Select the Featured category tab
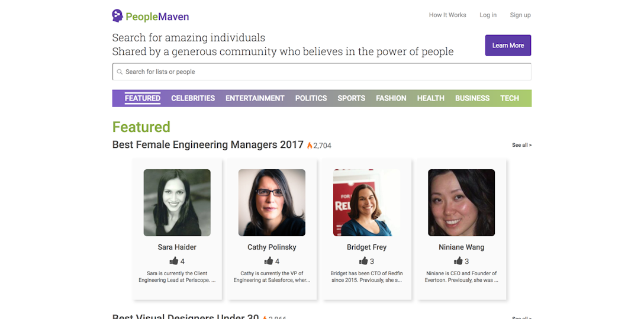Screen dimensions: 644x319 (142, 98)
